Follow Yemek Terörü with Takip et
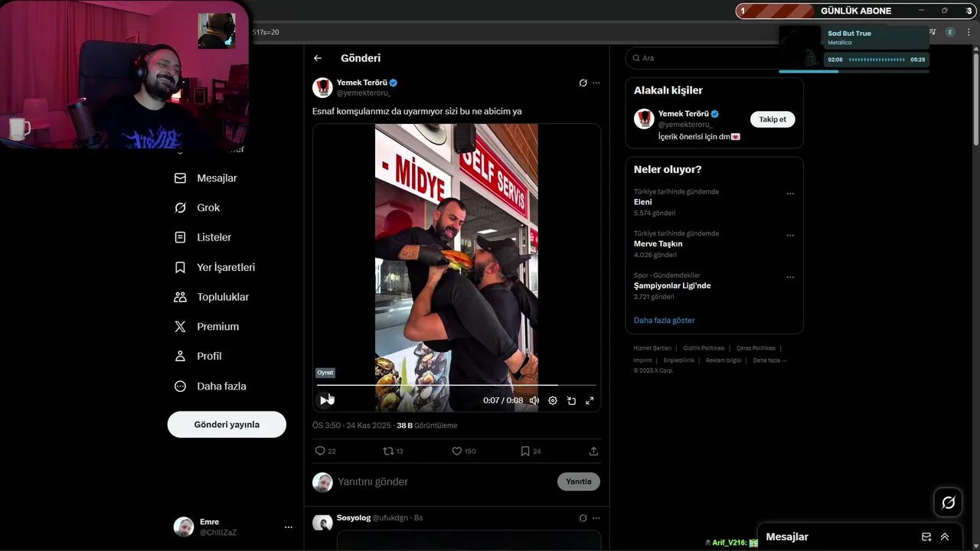 (x=773, y=119)
